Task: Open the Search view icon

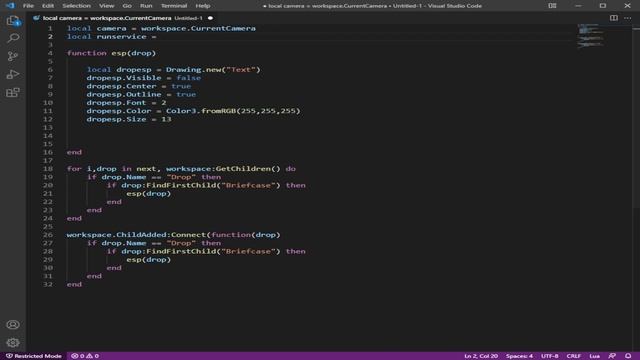Action: tap(13, 38)
